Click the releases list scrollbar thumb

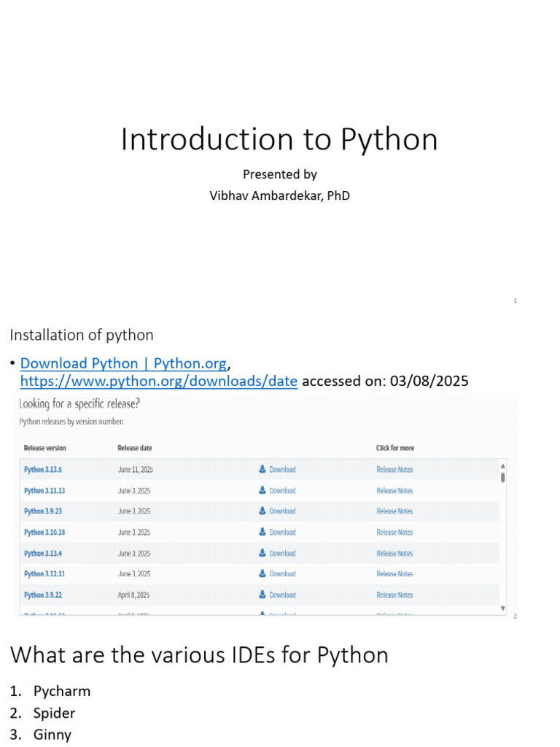tap(503, 478)
